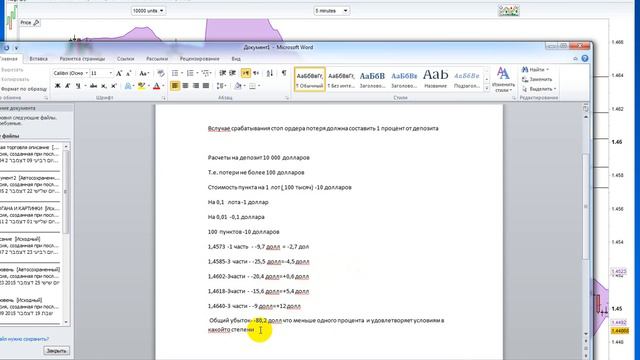Select Без интервала style
640x360 pixels.
(x=341, y=79)
